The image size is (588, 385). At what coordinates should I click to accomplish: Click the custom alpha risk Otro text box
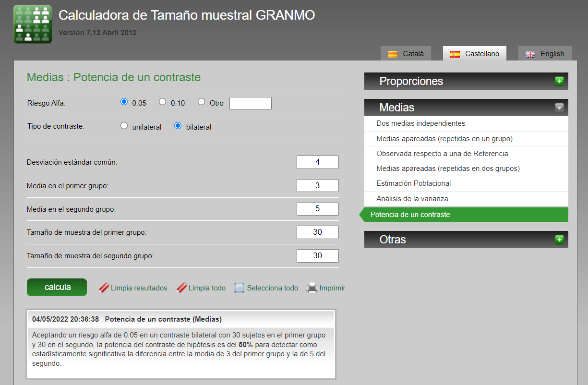[250, 103]
